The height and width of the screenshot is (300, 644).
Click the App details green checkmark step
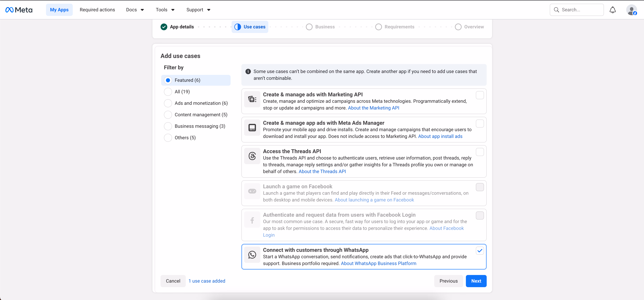click(164, 27)
